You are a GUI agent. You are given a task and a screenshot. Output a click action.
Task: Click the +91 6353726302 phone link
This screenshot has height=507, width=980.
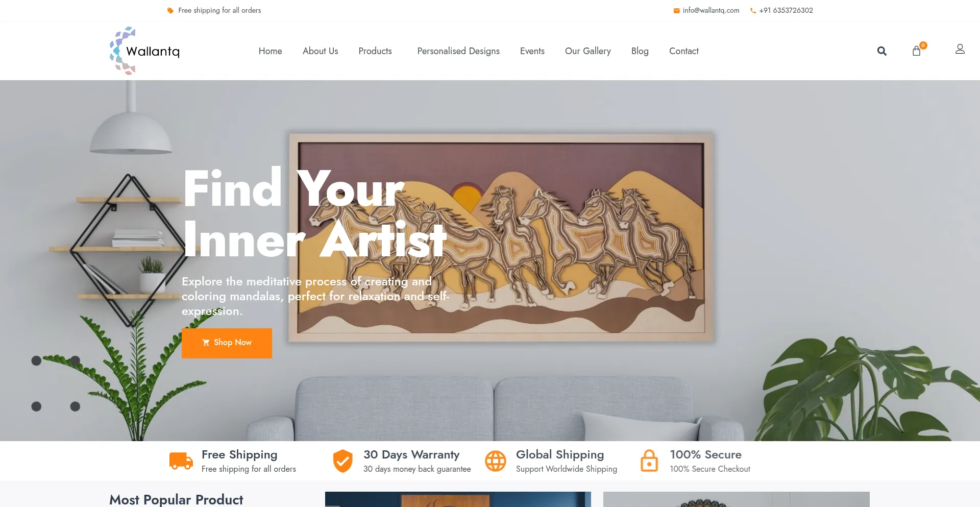[786, 10]
